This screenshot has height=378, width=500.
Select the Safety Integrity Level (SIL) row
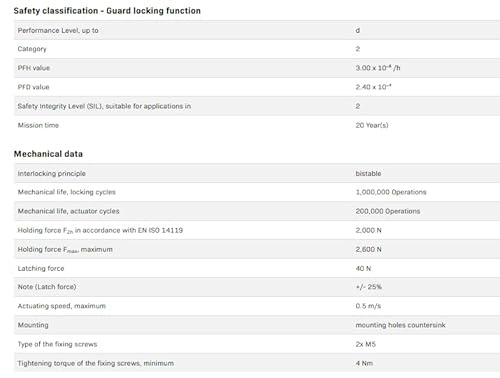point(257,106)
